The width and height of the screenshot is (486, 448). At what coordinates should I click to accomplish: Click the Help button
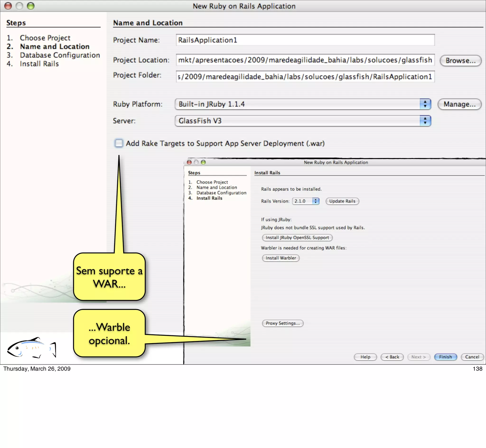(x=365, y=357)
